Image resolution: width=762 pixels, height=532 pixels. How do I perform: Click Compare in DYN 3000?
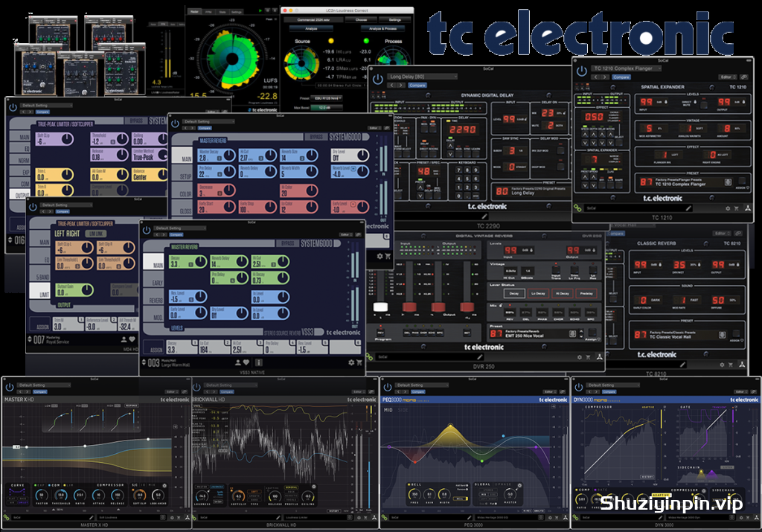point(609,391)
